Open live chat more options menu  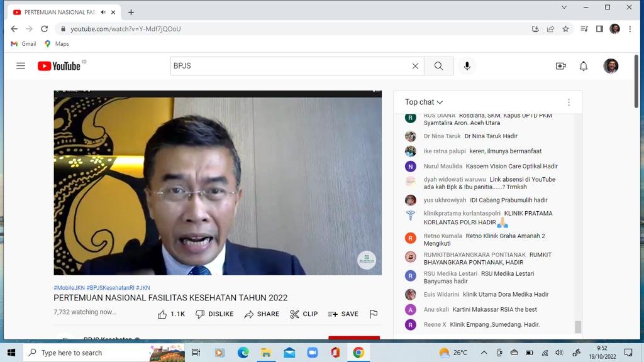569,102
